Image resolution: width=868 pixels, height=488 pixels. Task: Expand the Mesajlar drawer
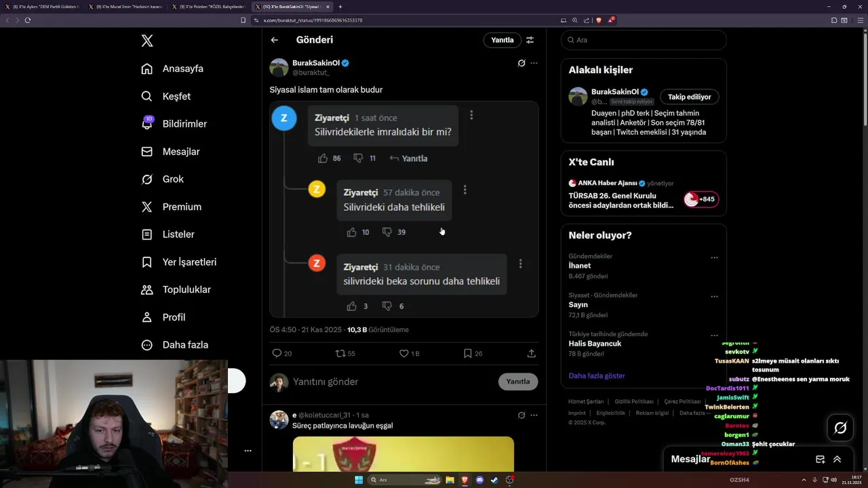(x=837, y=459)
